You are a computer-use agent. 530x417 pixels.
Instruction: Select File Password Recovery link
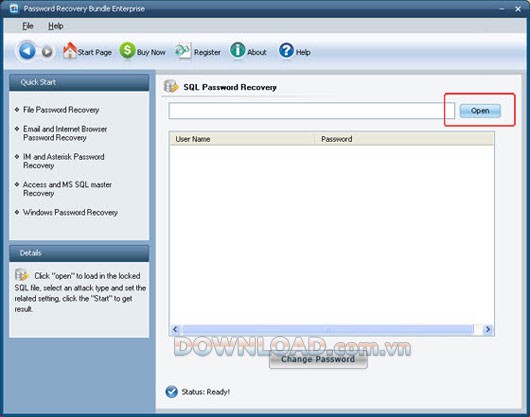pyautogui.click(x=61, y=110)
